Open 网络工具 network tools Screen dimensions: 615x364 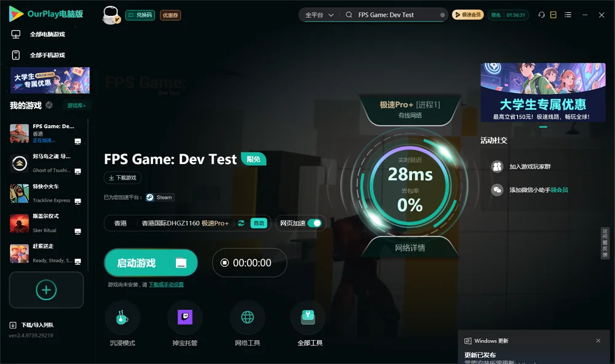coord(247,324)
